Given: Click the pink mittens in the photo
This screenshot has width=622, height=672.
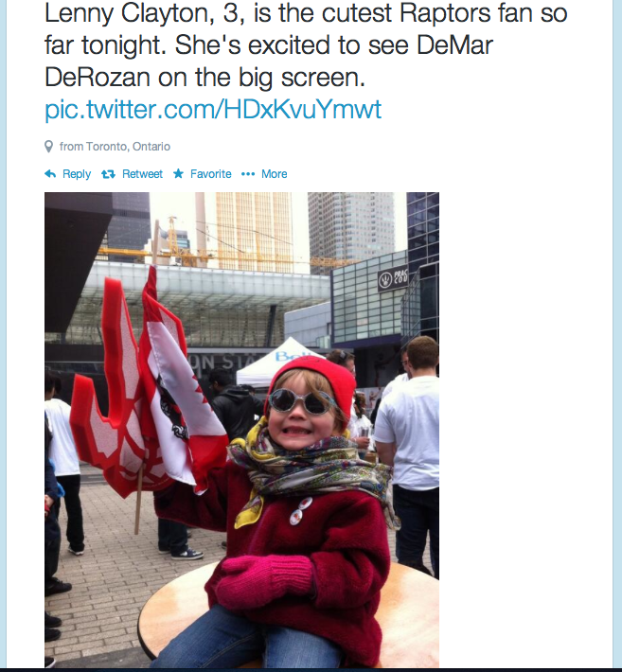Looking at the screenshot, I should [x=265, y=581].
